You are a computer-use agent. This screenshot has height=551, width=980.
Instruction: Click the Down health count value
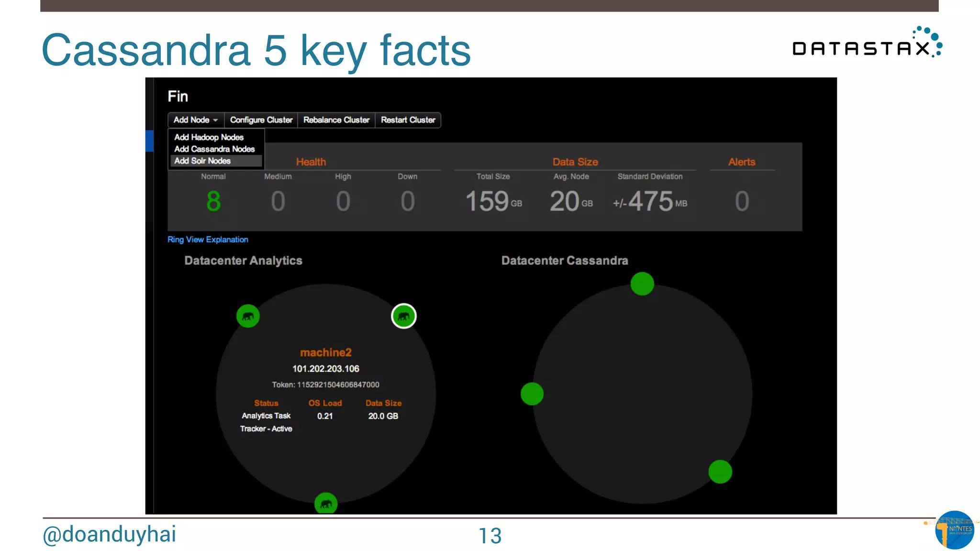[x=408, y=201]
